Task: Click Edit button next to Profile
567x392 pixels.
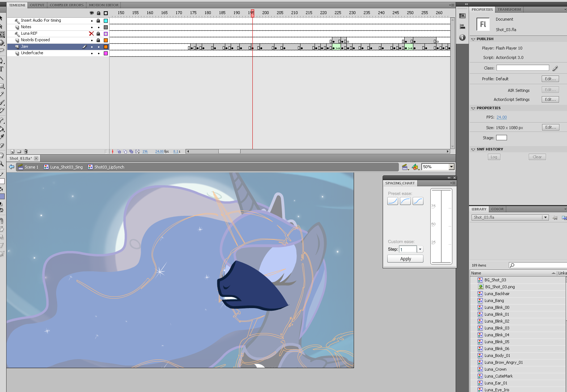Action: click(550, 79)
